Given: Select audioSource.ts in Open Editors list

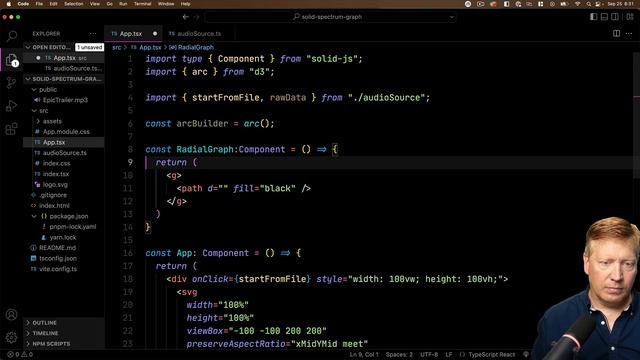Looking at the screenshot, I should click(64, 69).
